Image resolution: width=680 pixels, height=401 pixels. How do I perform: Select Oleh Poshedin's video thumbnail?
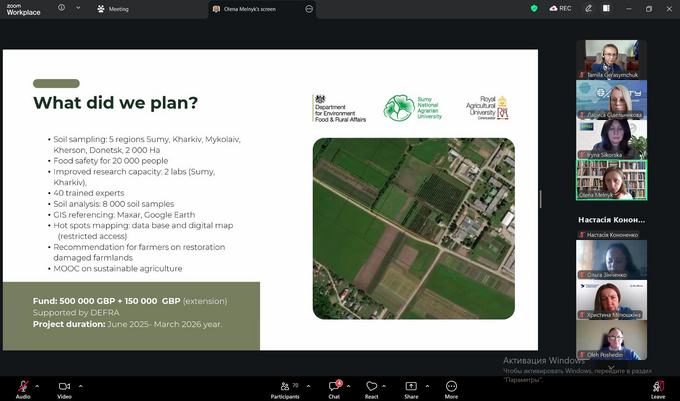(611, 340)
